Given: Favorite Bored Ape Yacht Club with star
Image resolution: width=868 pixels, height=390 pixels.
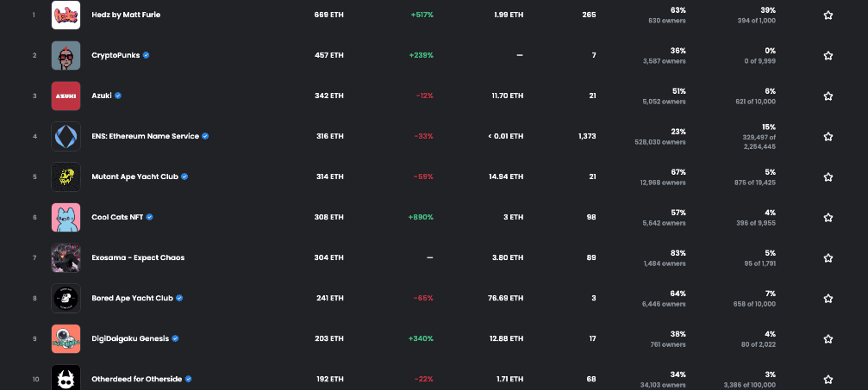Looking at the screenshot, I should (827, 298).
